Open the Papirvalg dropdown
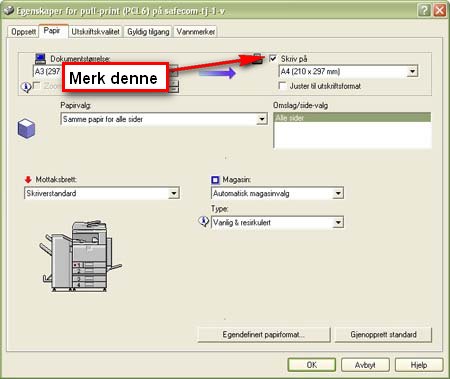 pos(164,119)
